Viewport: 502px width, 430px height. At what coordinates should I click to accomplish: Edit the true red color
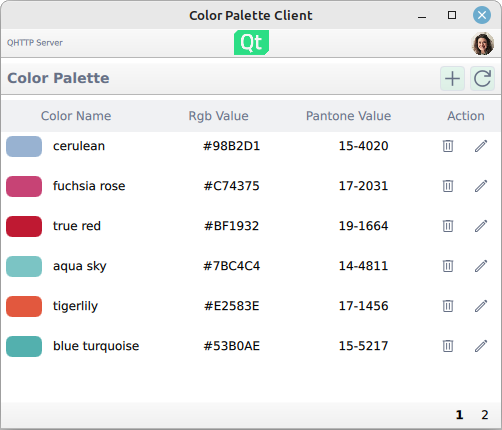click(481, 226)
